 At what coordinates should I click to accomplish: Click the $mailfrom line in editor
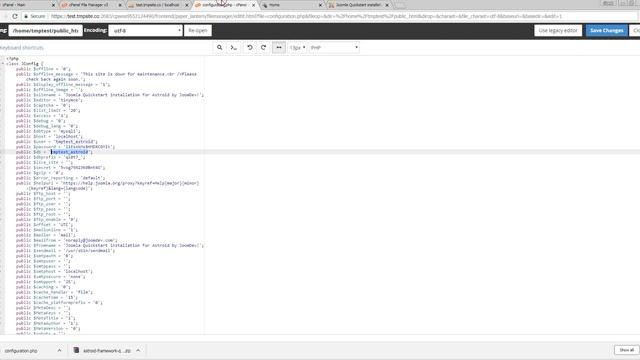pos(67,240)
